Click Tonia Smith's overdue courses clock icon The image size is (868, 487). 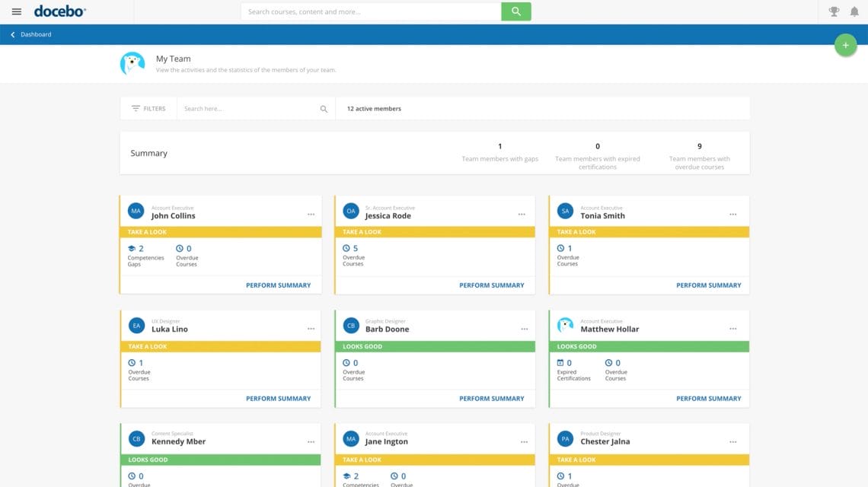click(x=560, y=249)
